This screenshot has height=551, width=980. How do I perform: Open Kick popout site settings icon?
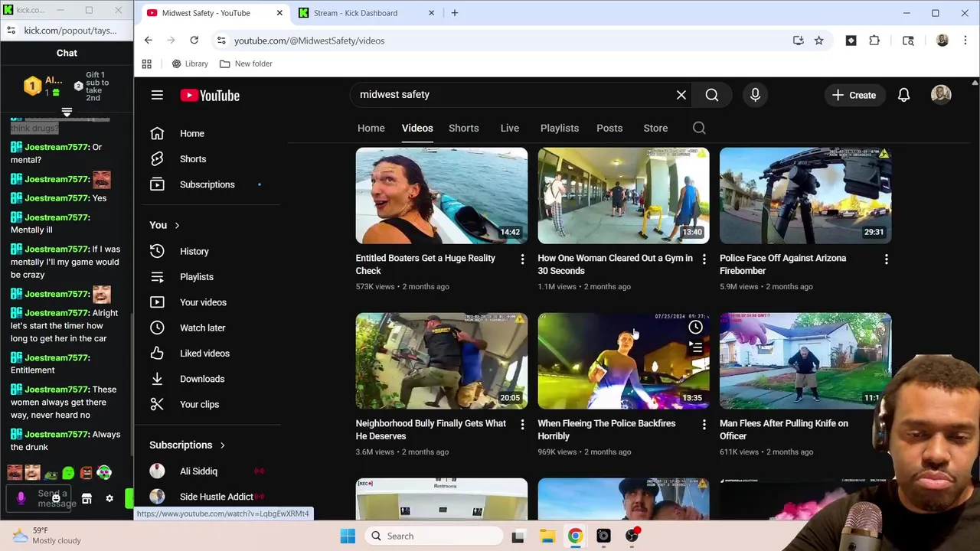(11, 31)
